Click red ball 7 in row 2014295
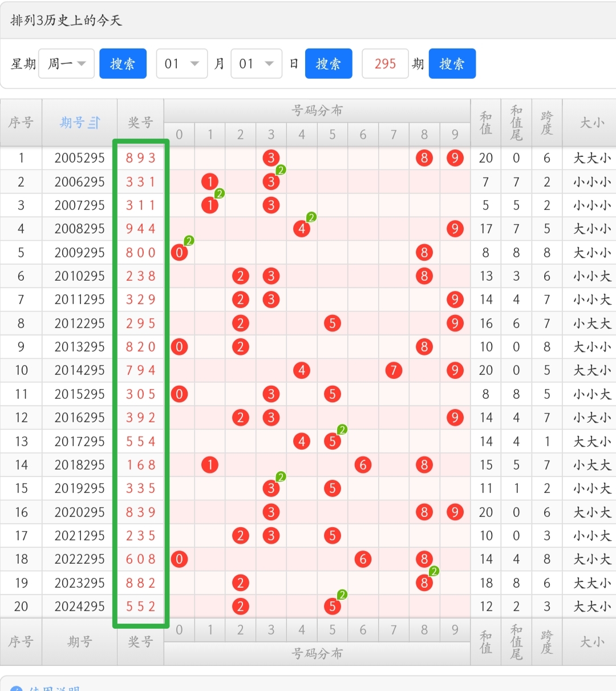616x691 pixels. click(x=394, y=370)
